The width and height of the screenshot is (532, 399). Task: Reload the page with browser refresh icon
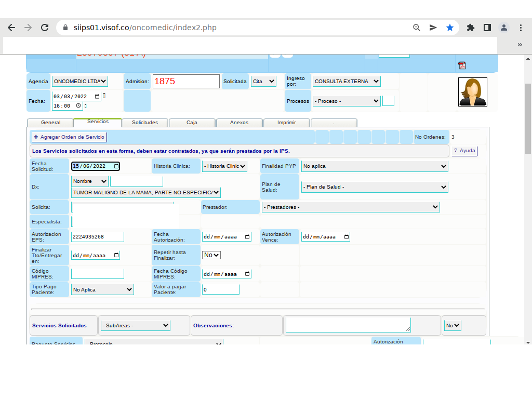click(x=45, y=28)
